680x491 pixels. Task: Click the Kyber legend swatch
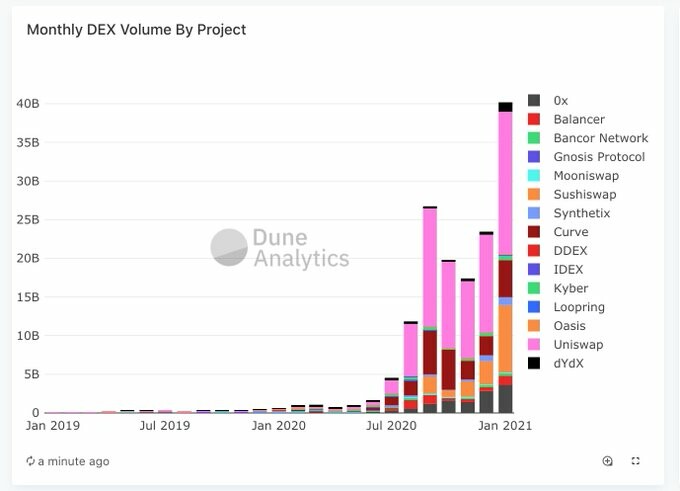tap(534, 288)
